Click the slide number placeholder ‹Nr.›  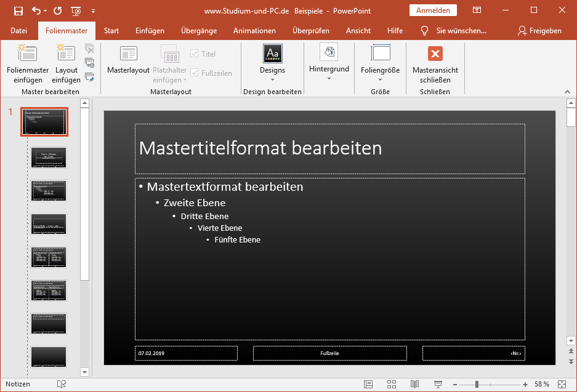[x=474, y=353]
